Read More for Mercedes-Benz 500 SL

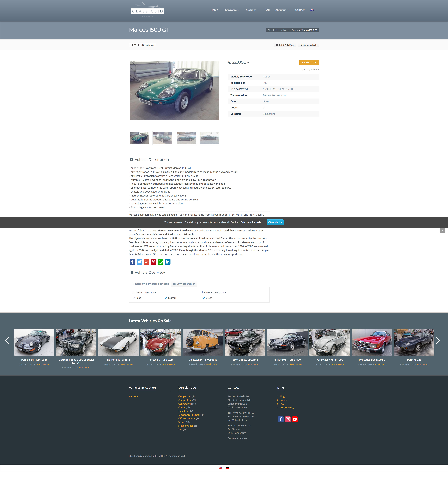point(380,364)
